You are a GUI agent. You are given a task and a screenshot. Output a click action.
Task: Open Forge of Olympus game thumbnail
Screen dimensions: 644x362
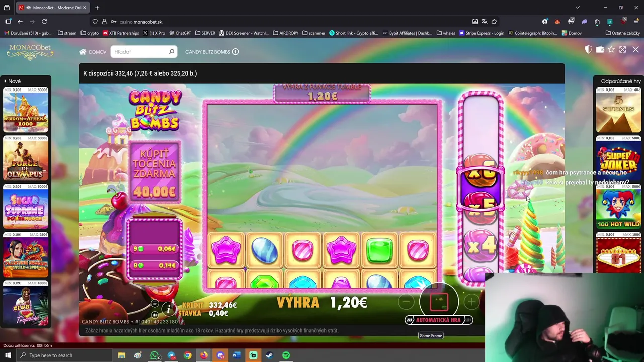click(26, 158)
